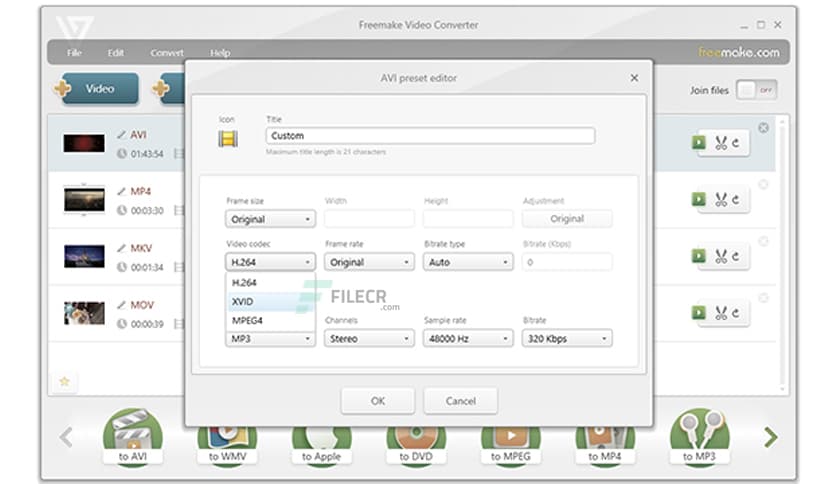Screen dimensions: 836x484
Task: Select the MP4 video thumbnail
Action: point(84,200)
